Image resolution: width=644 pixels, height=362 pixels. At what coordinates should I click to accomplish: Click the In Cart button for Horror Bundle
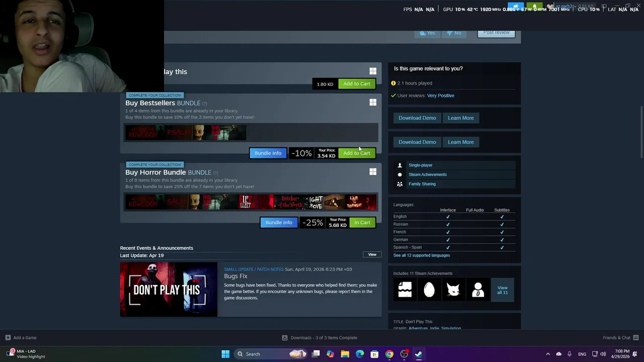[362, 222]
